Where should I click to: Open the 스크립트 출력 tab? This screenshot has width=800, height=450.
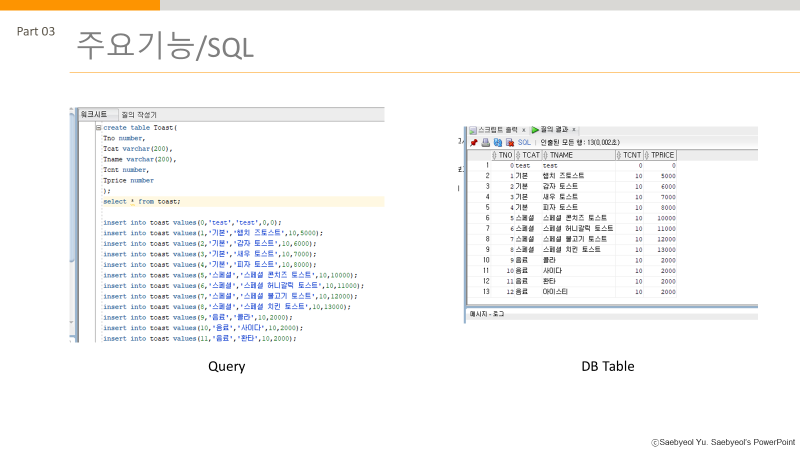(497, 130)
